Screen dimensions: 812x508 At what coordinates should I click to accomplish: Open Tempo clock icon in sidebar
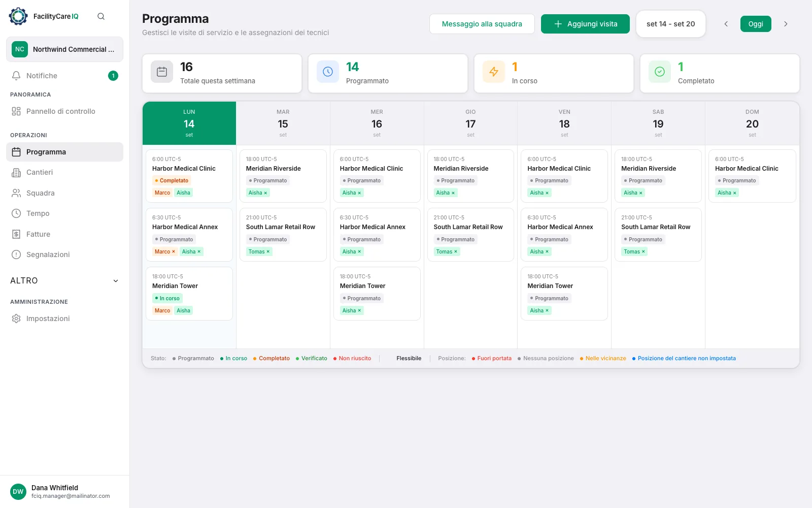click(16, 213)
